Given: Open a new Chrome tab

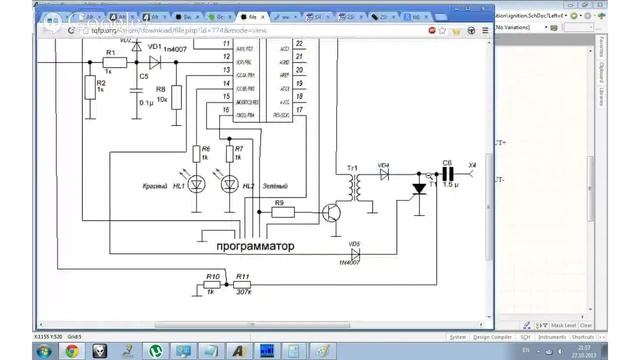Looking at the screenshot, I should (x=440, y=17).
